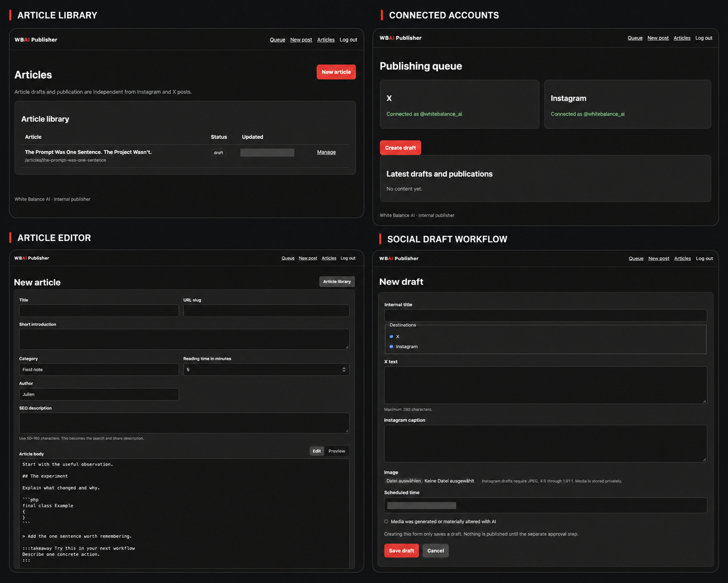This screenshot has width=728, height=583.
Task: Click WBAI Publisher logo in Article Editor panel
Action: pyautogui.click(x=32, y=258)
